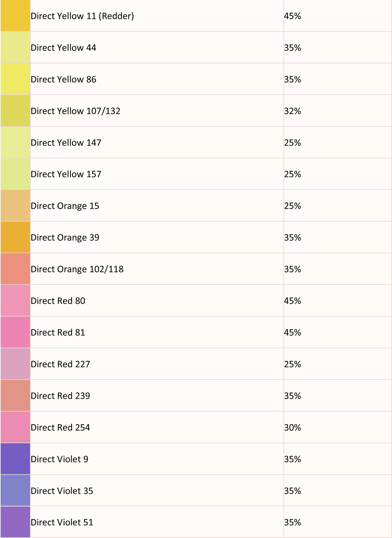This screenshot has height=538, width=392.
Task: Select the Direct Orange 15 swatch
Action: 15,205
